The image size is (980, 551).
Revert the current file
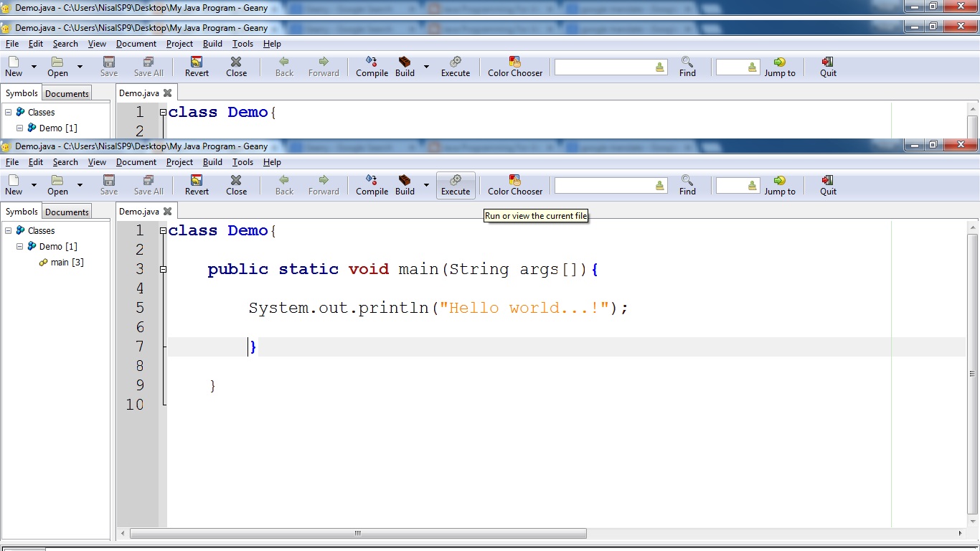click(x=196, y=185)
